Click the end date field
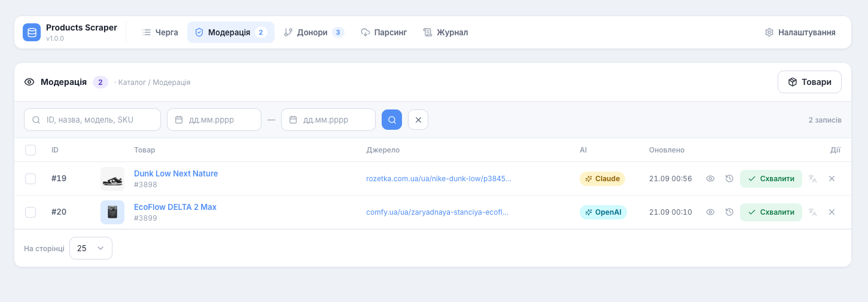 click(x=328, y=120)
